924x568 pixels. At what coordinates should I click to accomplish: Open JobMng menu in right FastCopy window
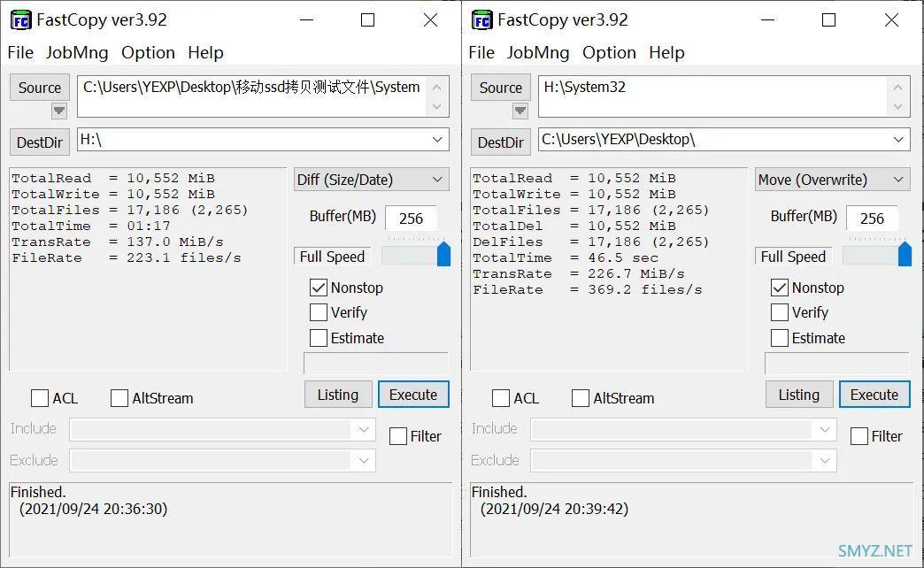538,52
